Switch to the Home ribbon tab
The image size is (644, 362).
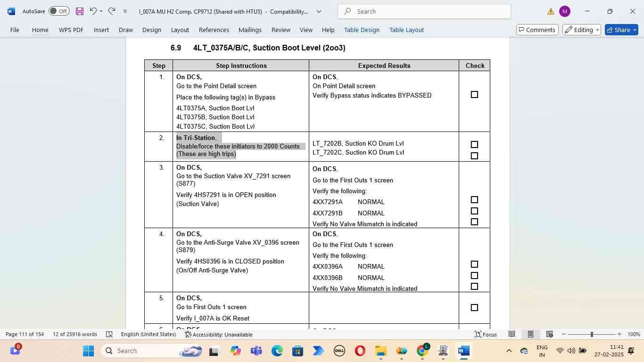40,30
